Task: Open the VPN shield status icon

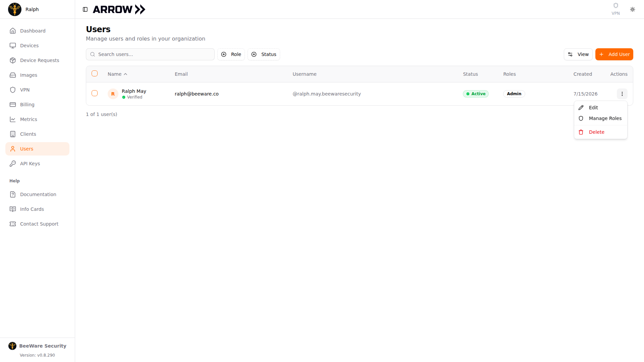Action: (x=615, y=5)
